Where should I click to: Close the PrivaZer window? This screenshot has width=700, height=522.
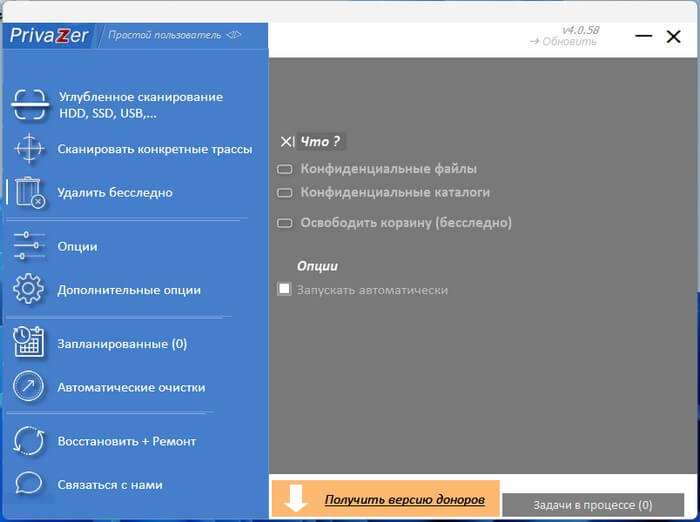pyautogui.click(x=673, y=37)
